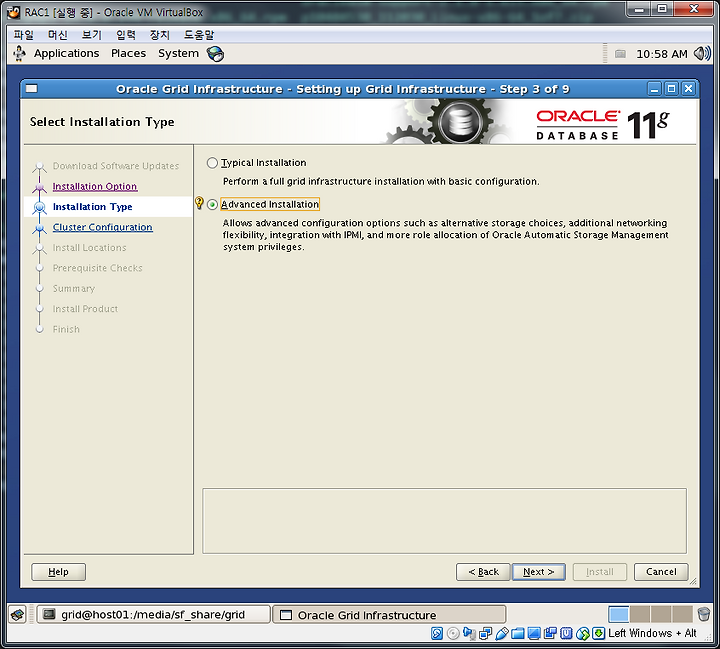Launch the web browser globe icon
This screenshot has height=649, width=720.
click(215, 54)
